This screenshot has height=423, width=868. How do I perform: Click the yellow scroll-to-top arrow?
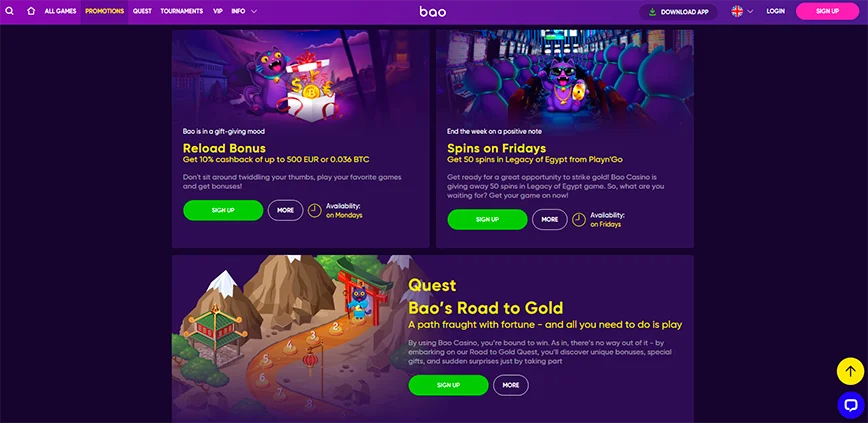(x=850, y=372)
